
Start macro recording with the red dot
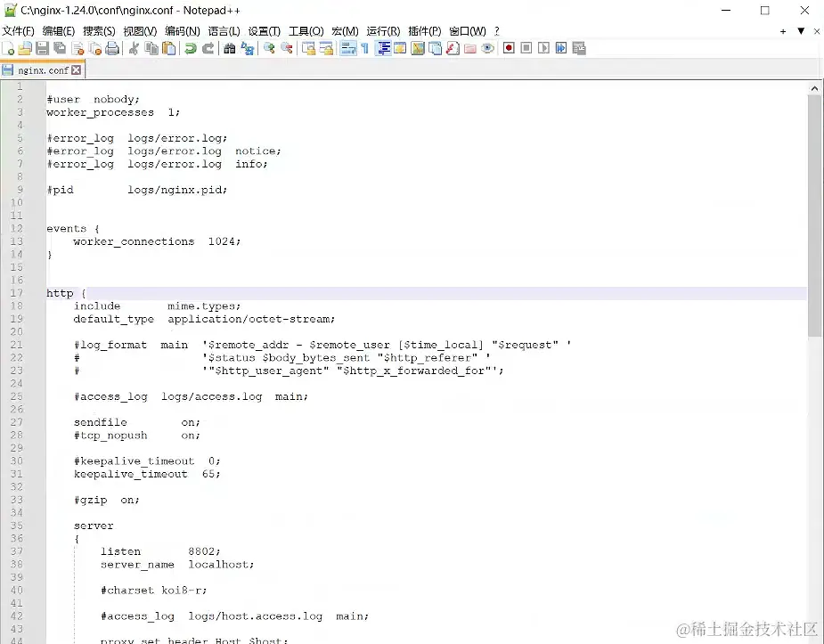pyautogui.click(x=509, y=48)
